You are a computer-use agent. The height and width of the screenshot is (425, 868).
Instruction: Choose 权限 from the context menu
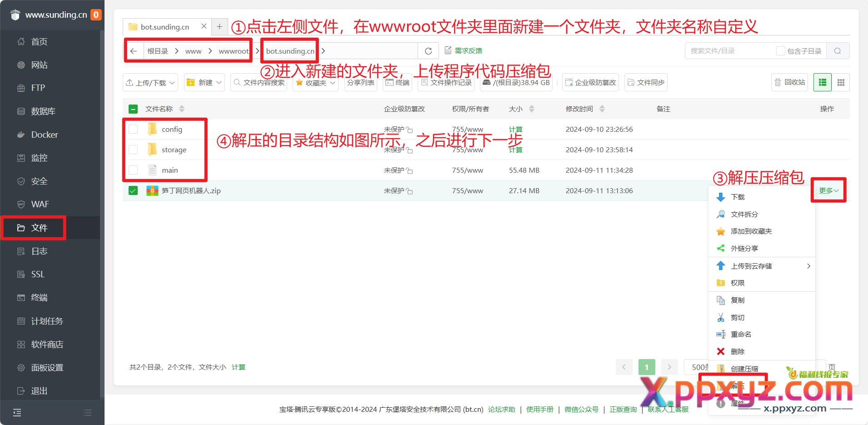pos(762,283)
